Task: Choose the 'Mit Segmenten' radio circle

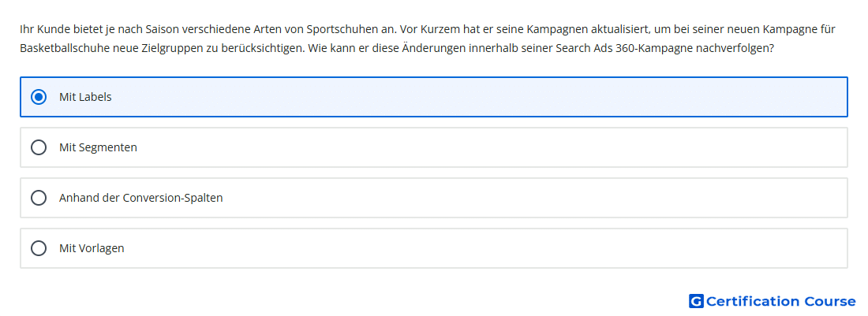Action: (x=38, y=147)
